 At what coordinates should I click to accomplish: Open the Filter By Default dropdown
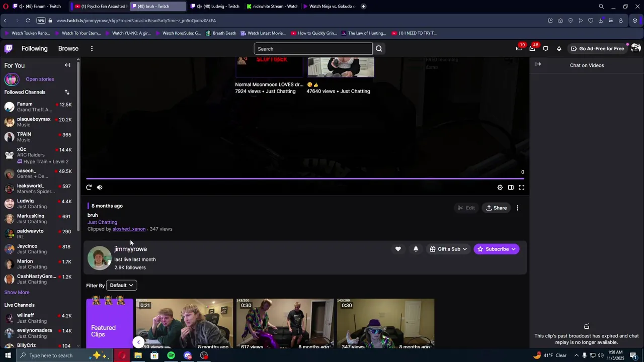click(121, 286)
